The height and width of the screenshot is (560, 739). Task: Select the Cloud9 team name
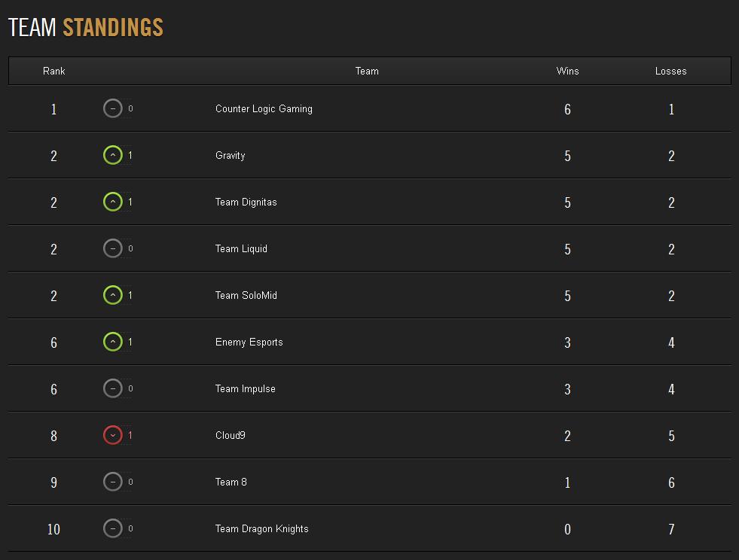(x=231, y=435)
